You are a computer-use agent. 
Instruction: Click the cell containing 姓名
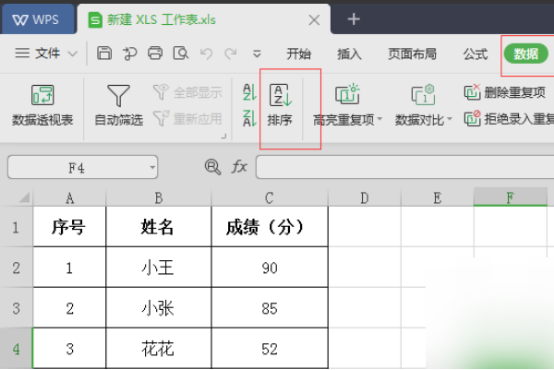[x=158, y=227]
